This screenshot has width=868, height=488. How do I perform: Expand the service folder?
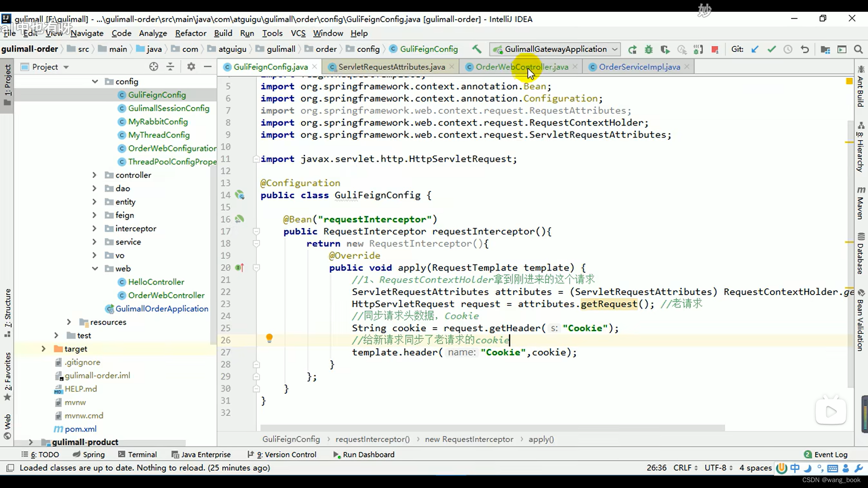(94, 242)
